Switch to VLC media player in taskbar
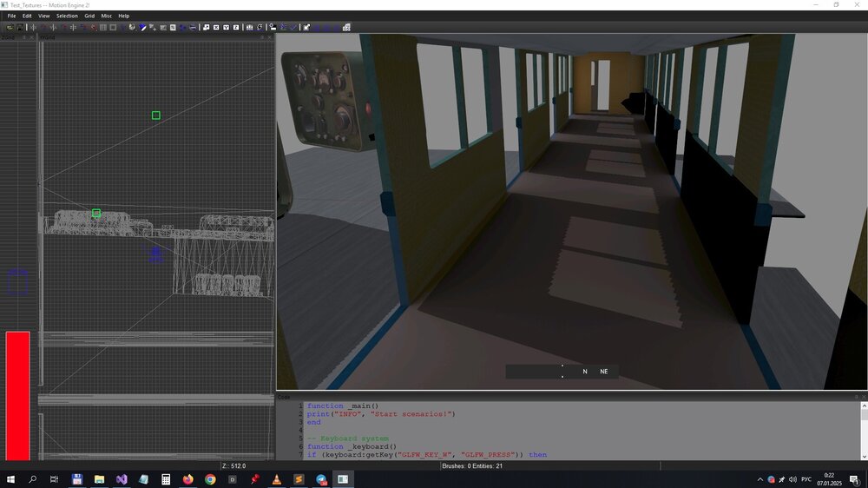Image resolution: width=868 pixels, height=488 pixels. [276, 479]
